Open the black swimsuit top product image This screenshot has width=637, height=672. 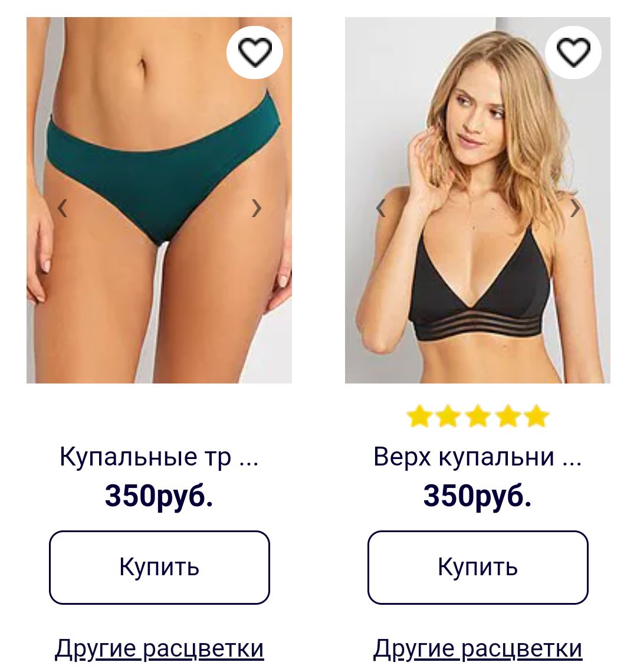point(478,200)
